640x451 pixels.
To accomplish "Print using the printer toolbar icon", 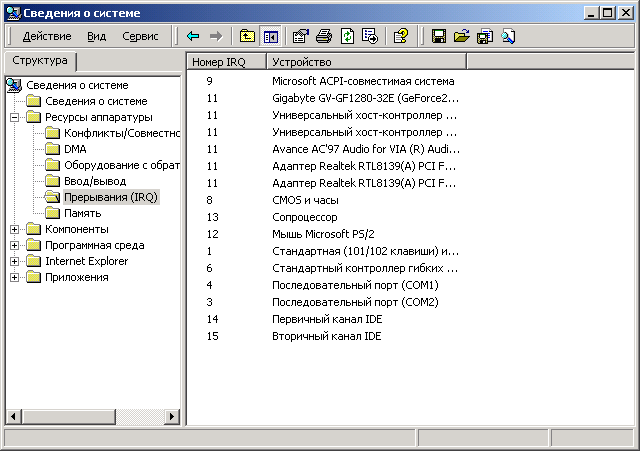I will tap(324, 36).
